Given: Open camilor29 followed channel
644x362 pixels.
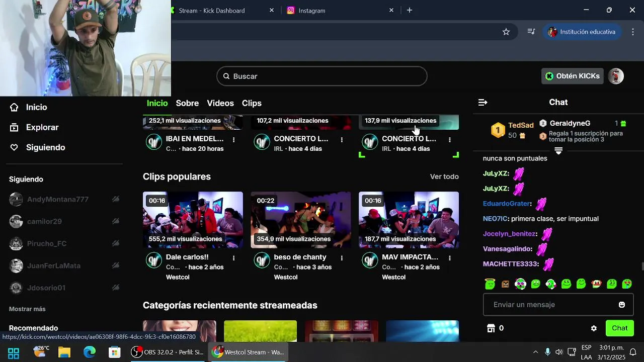Looking at the screenshot, I should (x=65, y=222).
